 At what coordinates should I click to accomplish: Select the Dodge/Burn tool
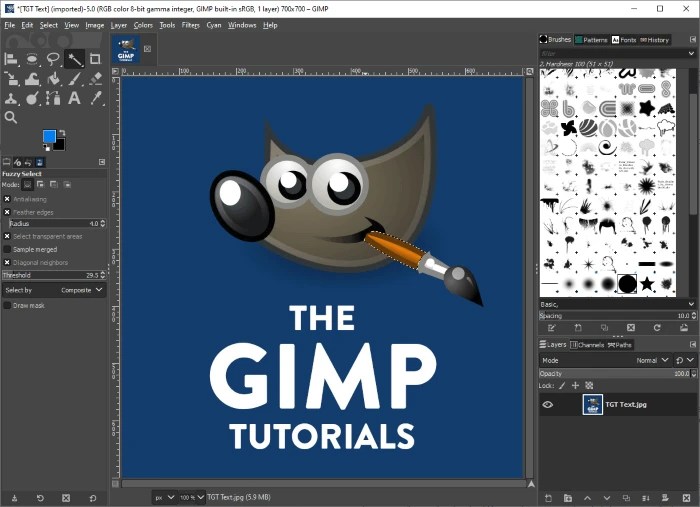click(32, 98)
